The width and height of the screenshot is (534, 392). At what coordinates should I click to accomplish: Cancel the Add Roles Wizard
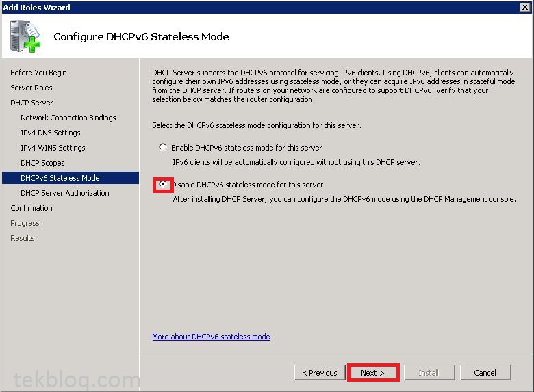point(485,373)
